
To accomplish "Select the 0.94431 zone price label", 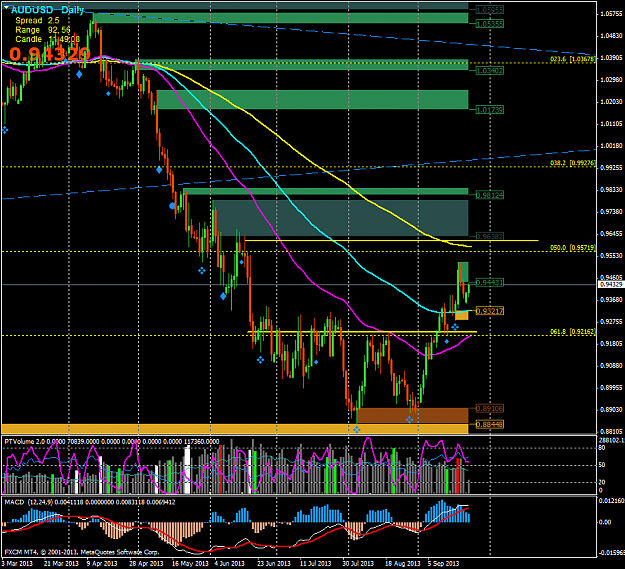I will (490, 283).
